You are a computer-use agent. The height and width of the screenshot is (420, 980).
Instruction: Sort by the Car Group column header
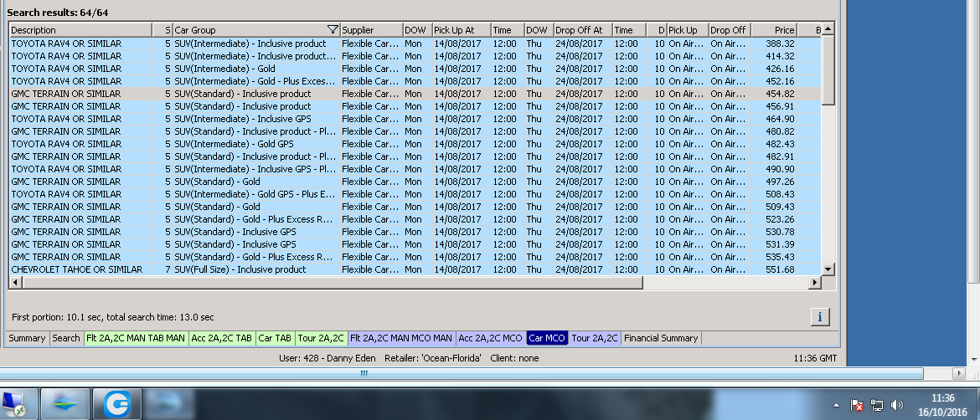[256, 30]
